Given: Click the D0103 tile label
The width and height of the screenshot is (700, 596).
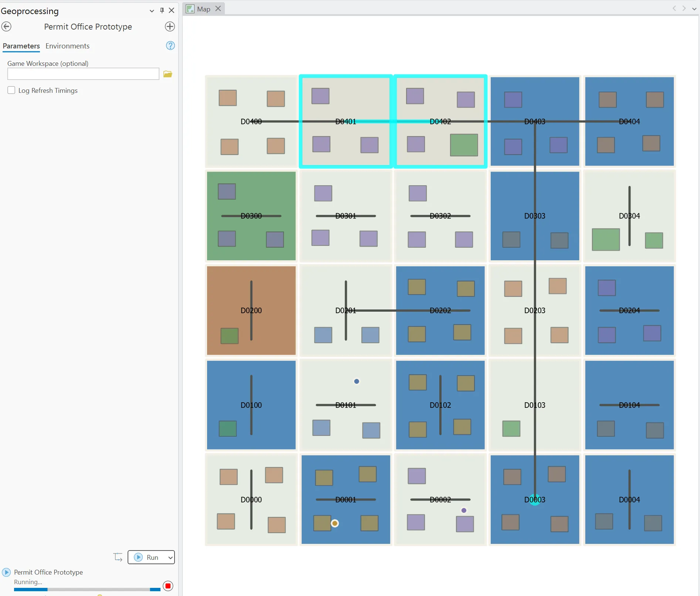Looking at the screenshot, I should pyautogui.click(x=535, y=405).
